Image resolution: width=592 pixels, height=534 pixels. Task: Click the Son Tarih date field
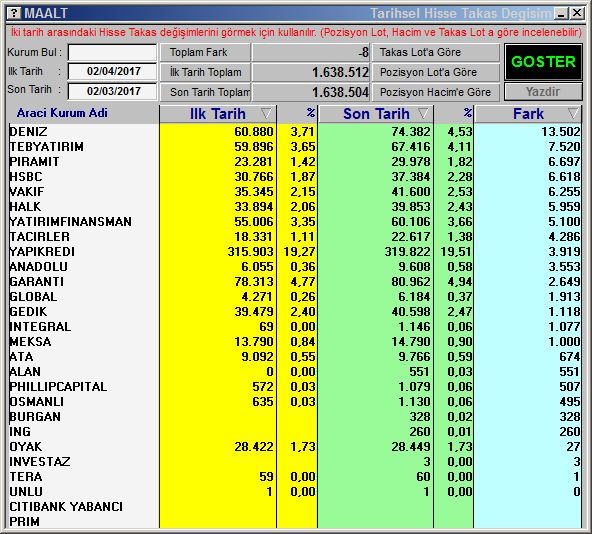[112, 91]
